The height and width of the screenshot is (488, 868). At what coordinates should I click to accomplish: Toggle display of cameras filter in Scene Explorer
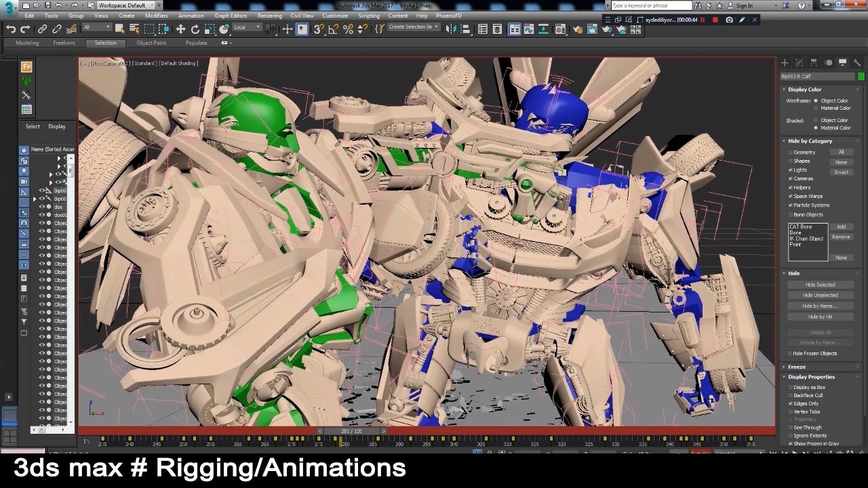24,182
